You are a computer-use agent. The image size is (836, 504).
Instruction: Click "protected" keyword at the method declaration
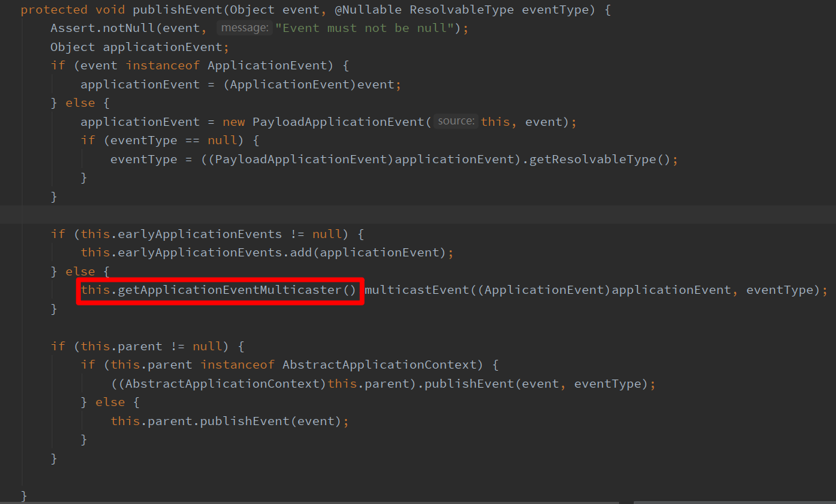pyautogui.click(x=54, y=10)
